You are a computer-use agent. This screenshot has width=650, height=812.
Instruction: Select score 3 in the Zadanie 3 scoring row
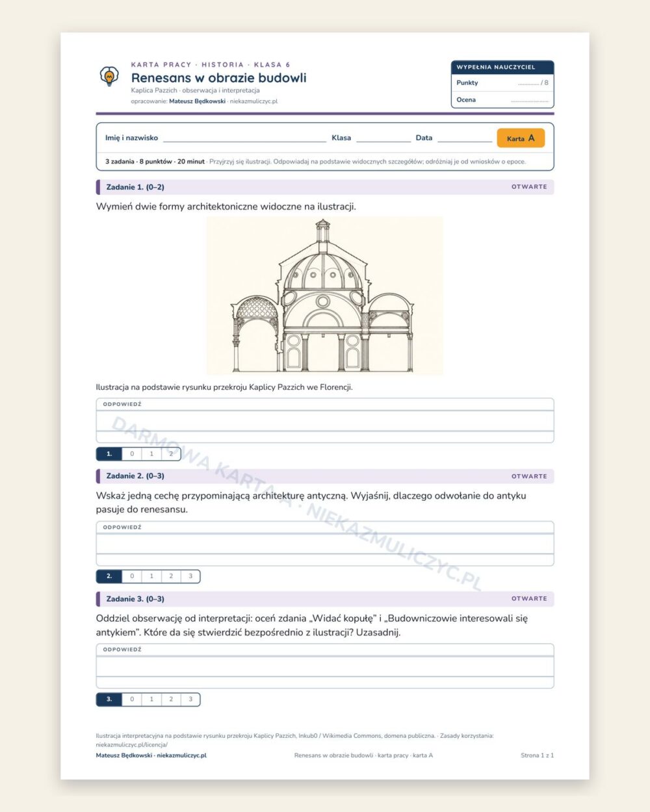(x=190, y=700)
